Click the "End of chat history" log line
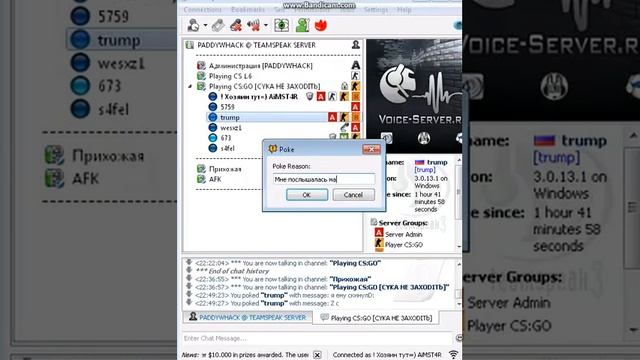640x360 pixels. pos(232,271)
